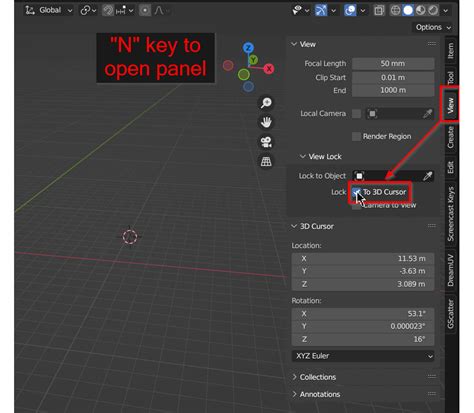
Task: Open the Options popover button
Action: [433, 27]
